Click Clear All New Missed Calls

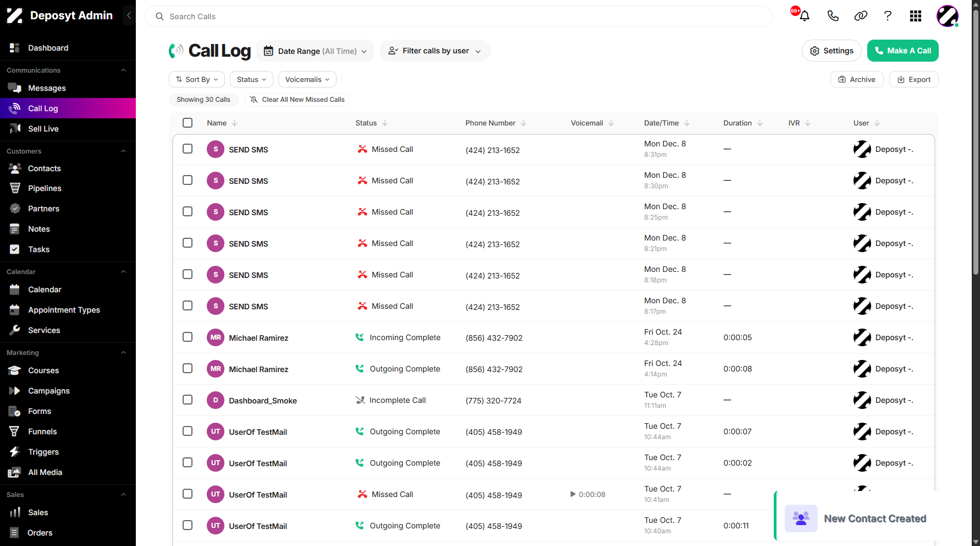point(297,100)
